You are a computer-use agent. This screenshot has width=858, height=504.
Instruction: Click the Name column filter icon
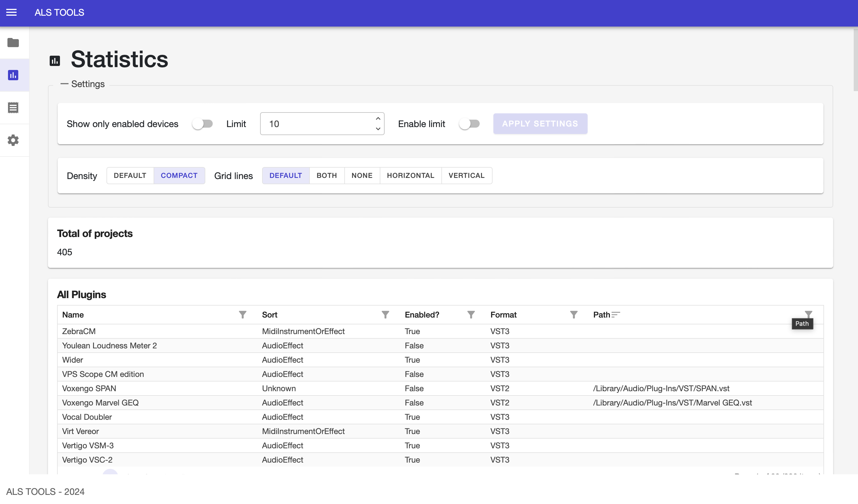242,315
